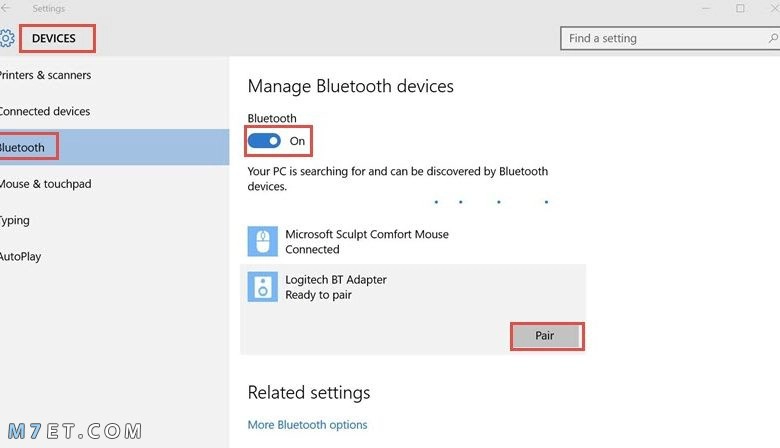The width and height of the screenshot is (780, 448).
Task: Select the Microsoft Sculpt Comfort Mouse icon
Action: tap(263, 241)
